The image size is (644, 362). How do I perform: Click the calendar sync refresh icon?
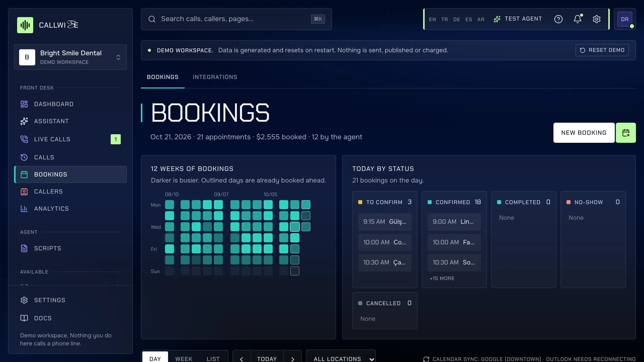point(426,359)
